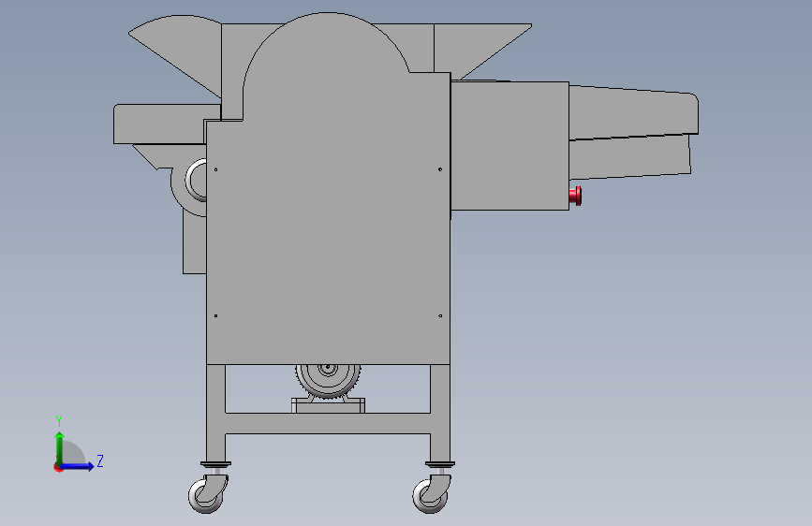Click the "Z" axis label
The height and width of the screenshot is (526, 812).
[x=100, y=460]
